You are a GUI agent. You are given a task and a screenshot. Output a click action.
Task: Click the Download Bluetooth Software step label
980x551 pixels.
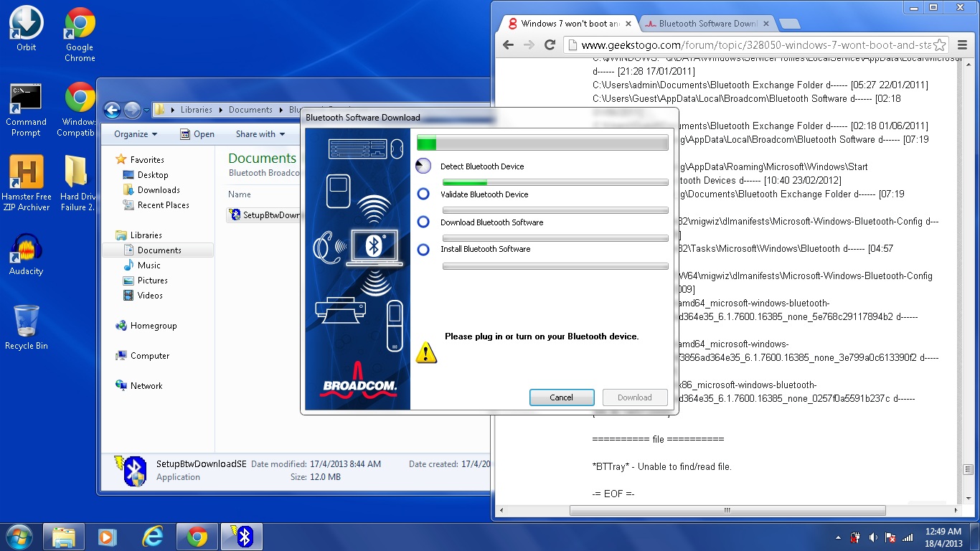pos(492,222)
